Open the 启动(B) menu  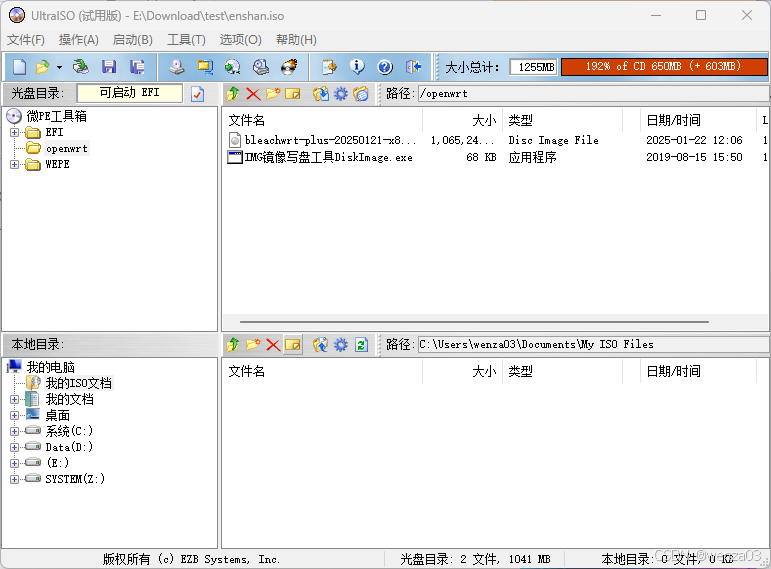click(x=132, y=40)
